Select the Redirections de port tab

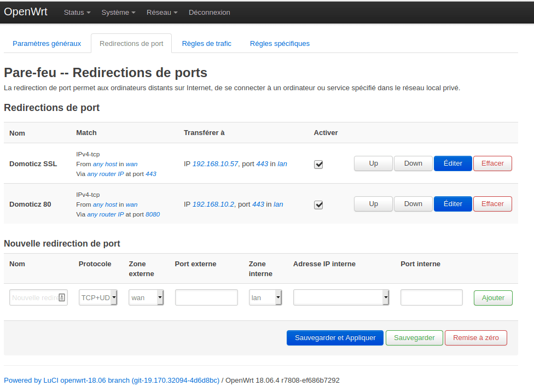click(131, 44)
